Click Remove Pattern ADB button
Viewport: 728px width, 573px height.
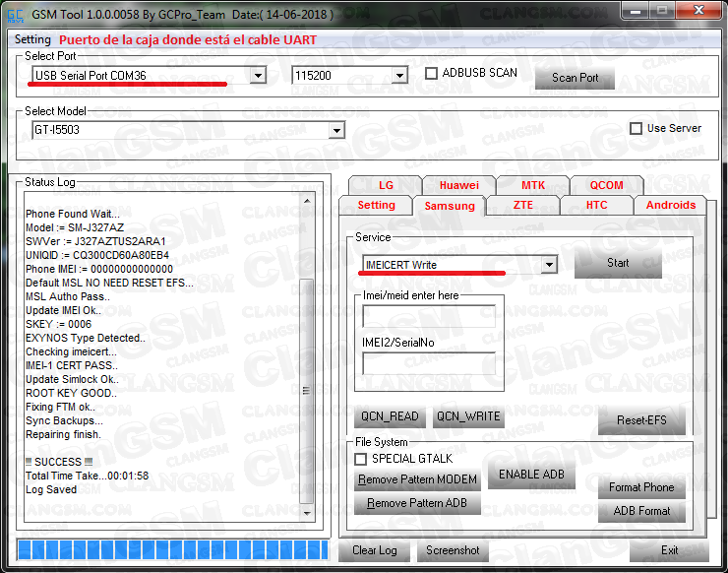coord(417,503)
